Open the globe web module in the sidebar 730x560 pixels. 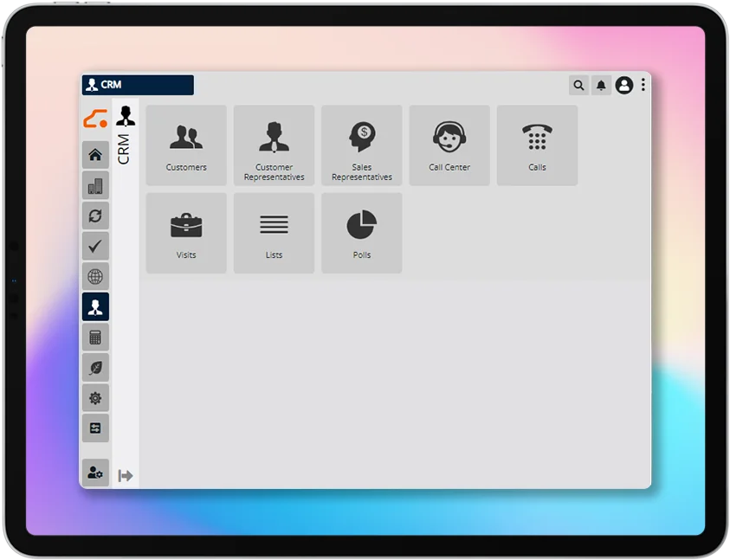tap(95, 276)
